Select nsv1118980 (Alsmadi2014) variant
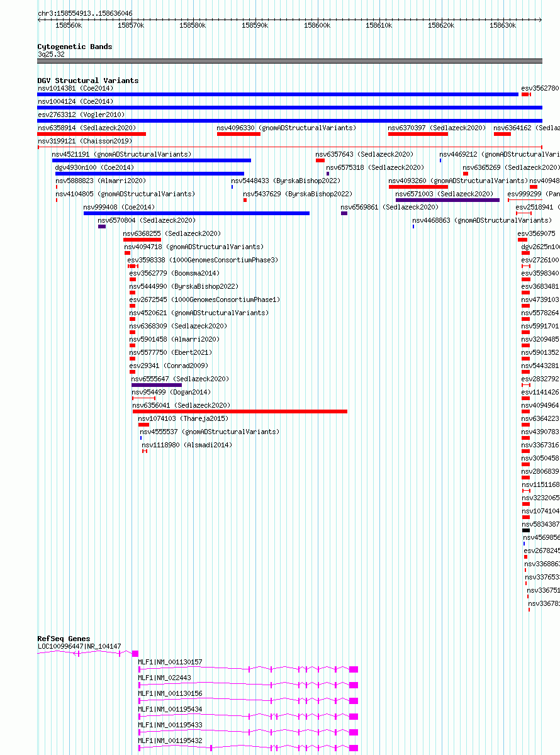Image resolution: width=560 pixels, height=755 pixels. click(x=187, y=445)
